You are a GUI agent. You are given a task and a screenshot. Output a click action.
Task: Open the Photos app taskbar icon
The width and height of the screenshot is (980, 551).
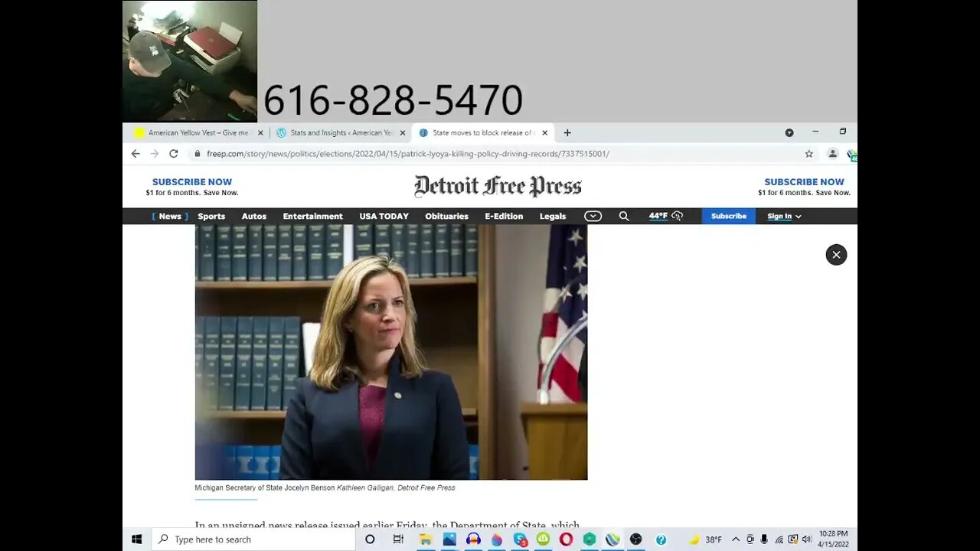[449, 540]
